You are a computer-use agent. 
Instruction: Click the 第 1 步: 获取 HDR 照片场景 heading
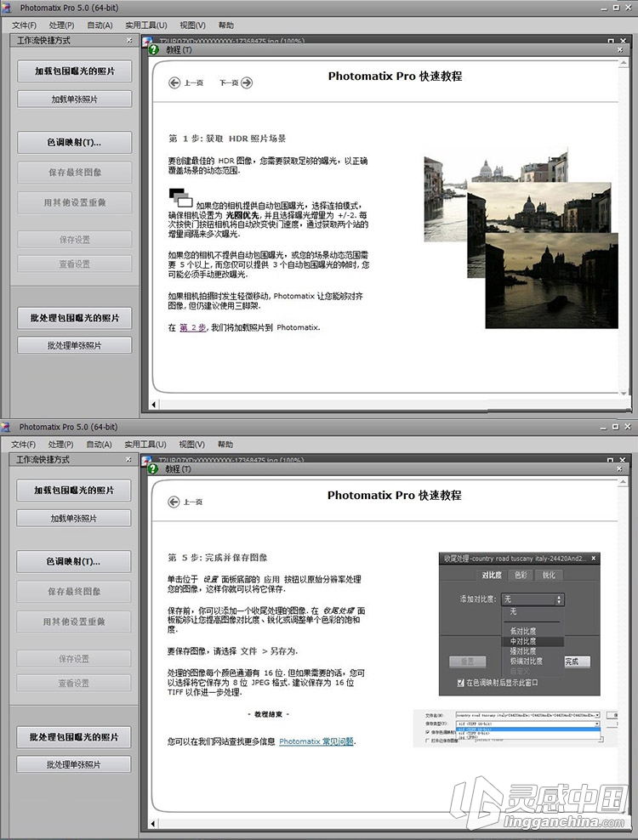point(227,139)
